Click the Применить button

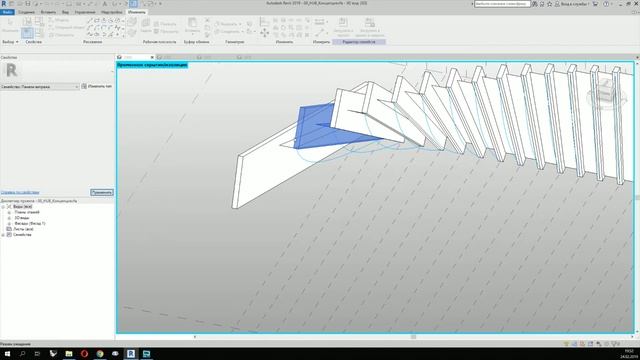pyautogui.click(x=102, y=192)
